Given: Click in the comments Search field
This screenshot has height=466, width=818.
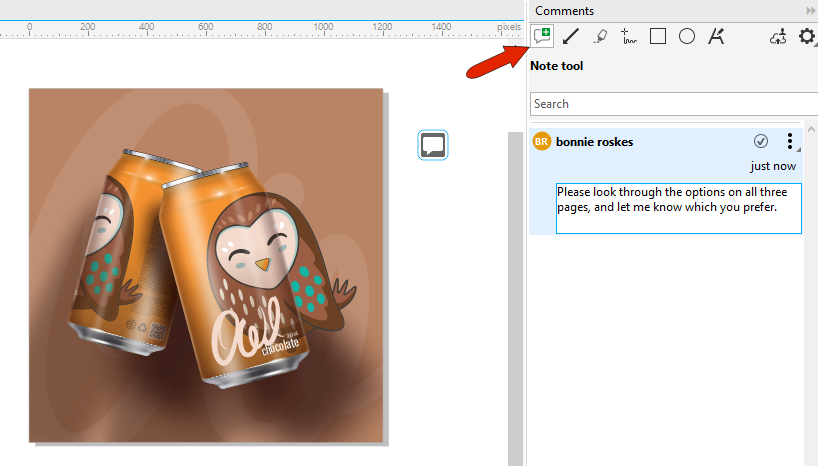Looking at the screenshot, I should point(674,104).
